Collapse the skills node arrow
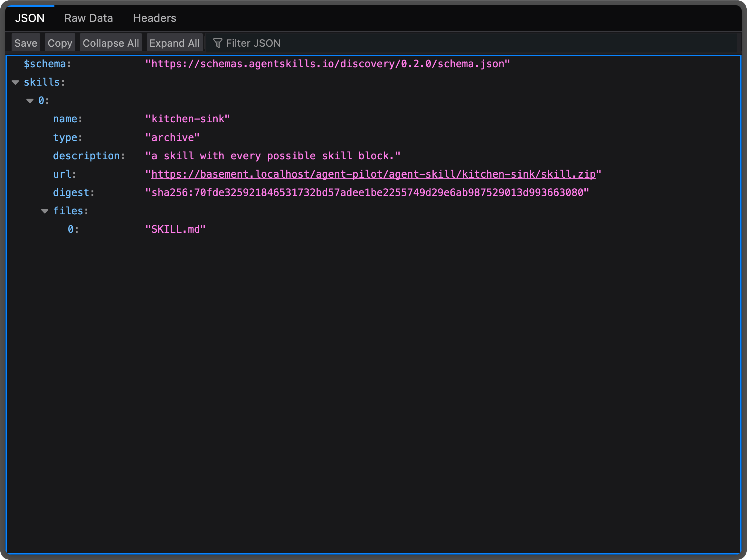747x560 pixels. (15, 82)
